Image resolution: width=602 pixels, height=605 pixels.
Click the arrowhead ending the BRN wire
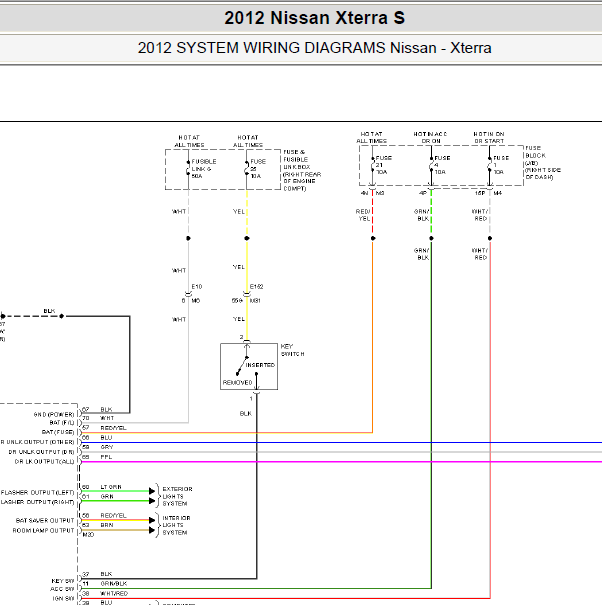point(152,530)
